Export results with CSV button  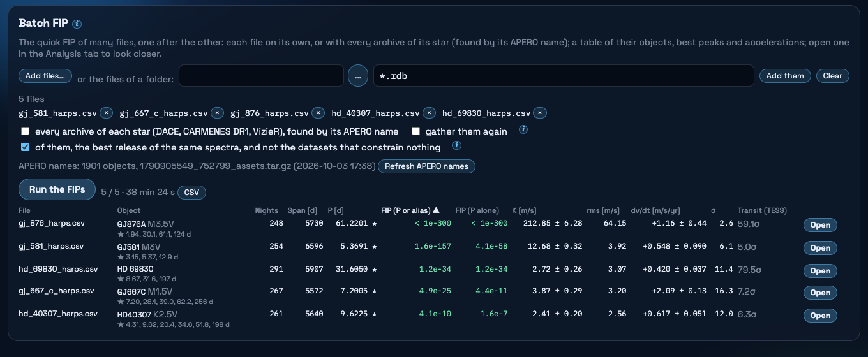point(191,193)
